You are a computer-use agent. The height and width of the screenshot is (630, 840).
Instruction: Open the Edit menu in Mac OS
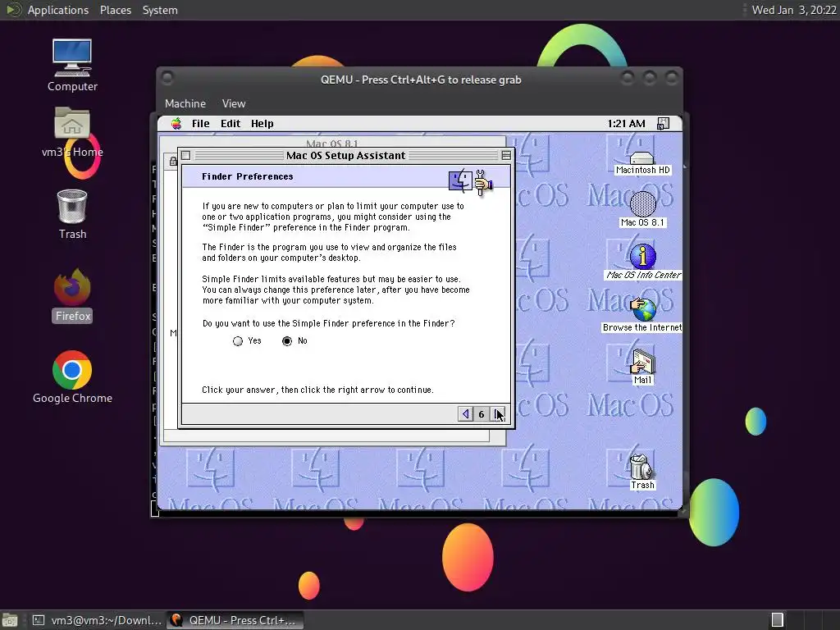pos(231,124)
